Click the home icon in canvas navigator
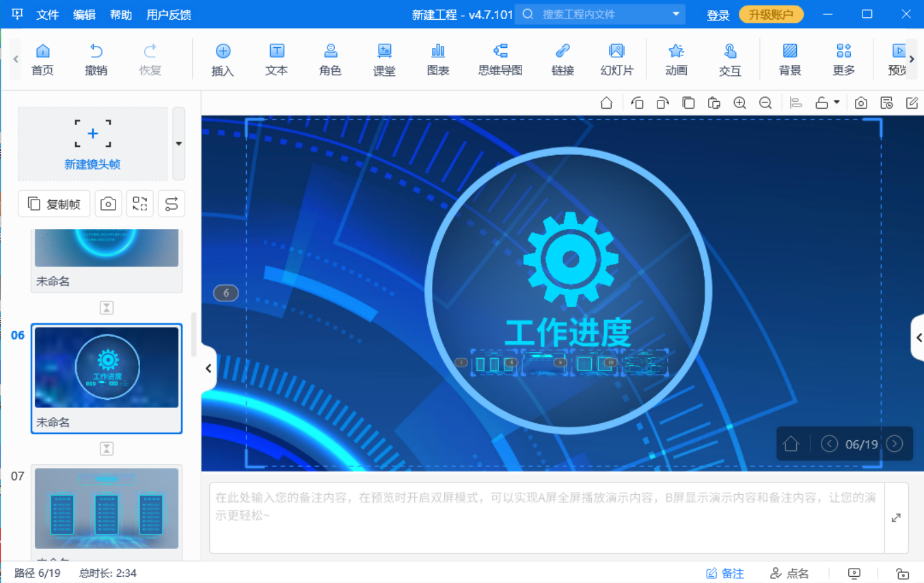The width and height of the screenshot is (924, 583). pyautogui.click(x=791, y=444)
